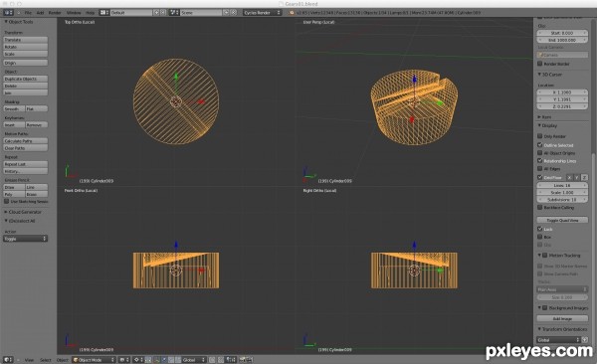Uncheck the Lock quad view checkbox

[x=540, y=229]
